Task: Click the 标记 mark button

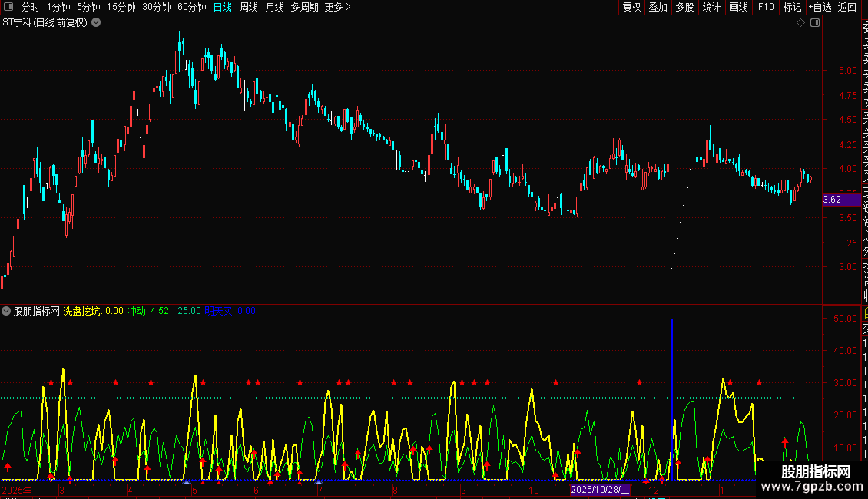Action: point(792,7)
